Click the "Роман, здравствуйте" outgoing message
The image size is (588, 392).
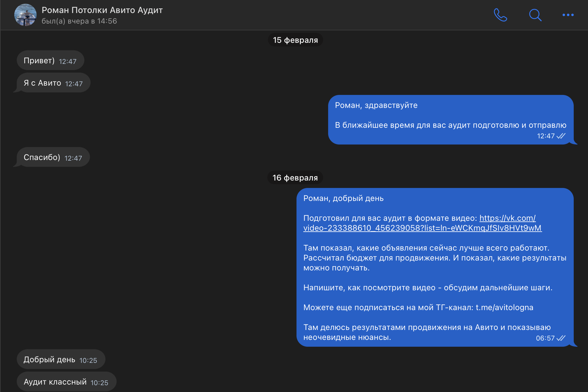[376, 105]
